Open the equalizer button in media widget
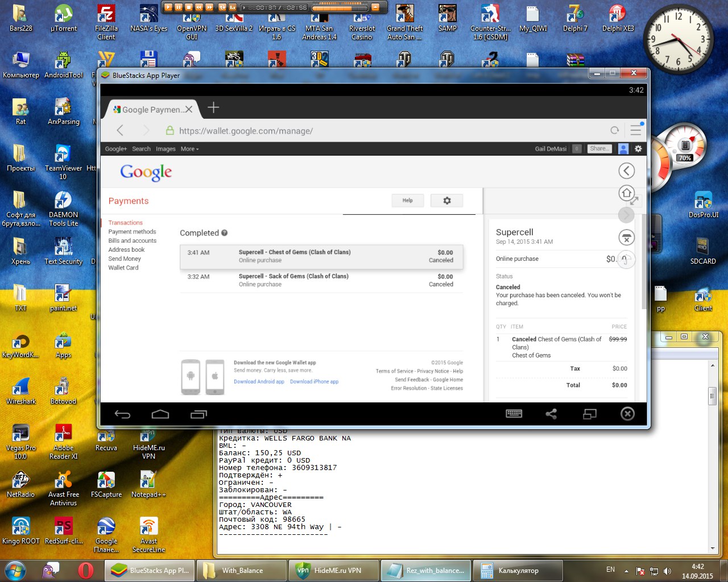Screen dimensions: 728x582 (233, 7)
